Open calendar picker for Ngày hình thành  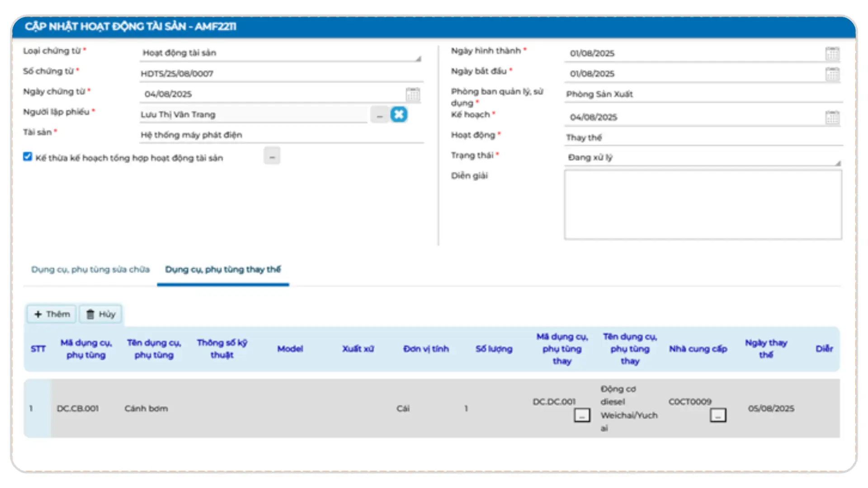pos(832,53)
